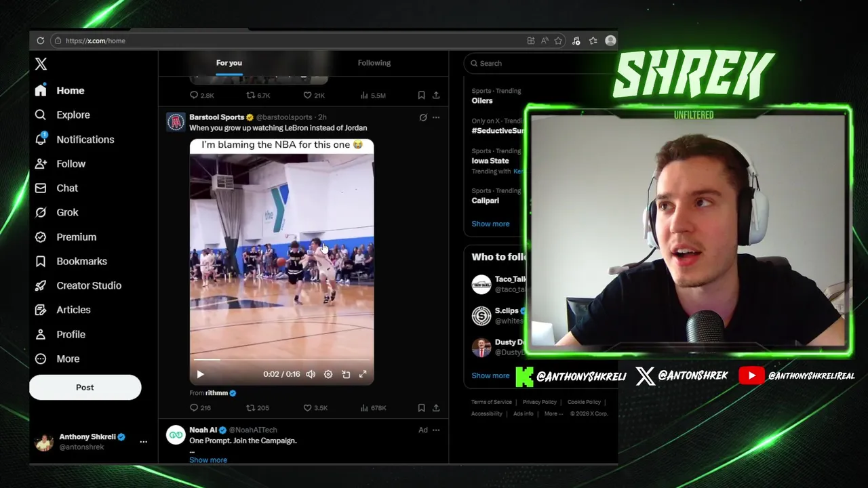Open Anthony Shkreli account options menu
This screenshot has height=488, width=868.
coord(143,441)
